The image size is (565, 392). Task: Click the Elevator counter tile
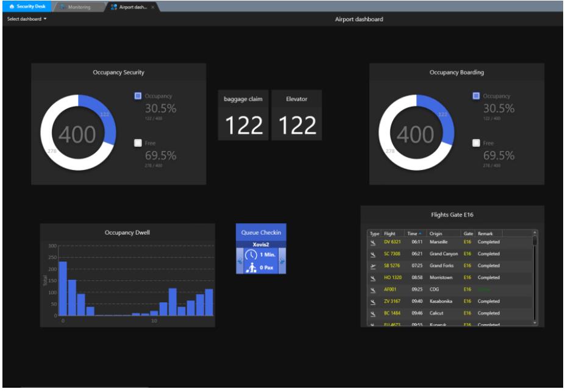coord(297,115)
